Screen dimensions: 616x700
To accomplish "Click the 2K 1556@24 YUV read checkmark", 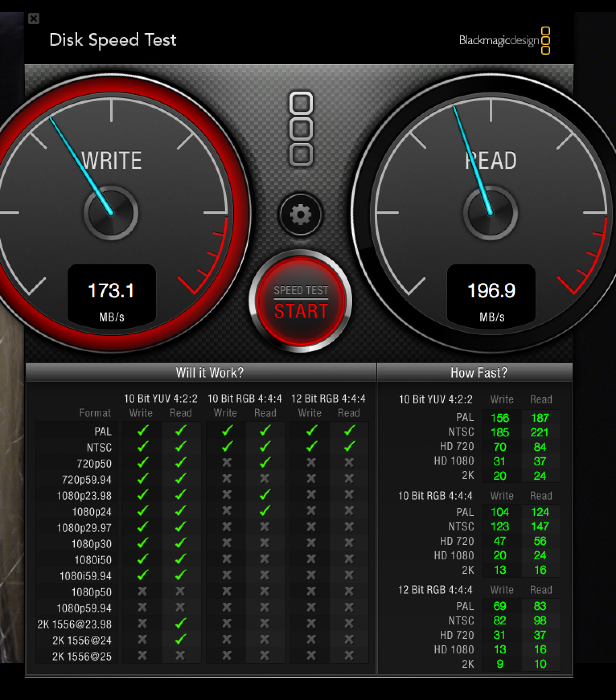I will tap(181, 639).
